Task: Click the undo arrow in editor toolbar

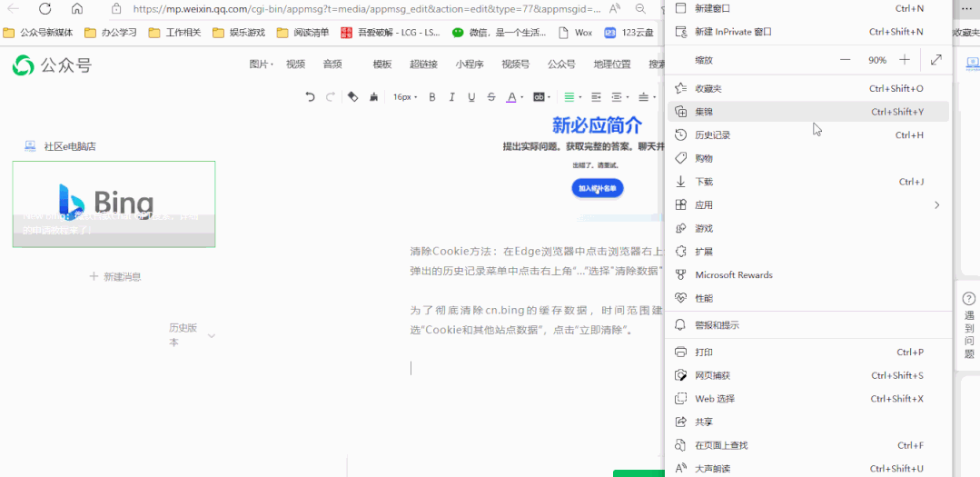Action: tap(310, 97)
